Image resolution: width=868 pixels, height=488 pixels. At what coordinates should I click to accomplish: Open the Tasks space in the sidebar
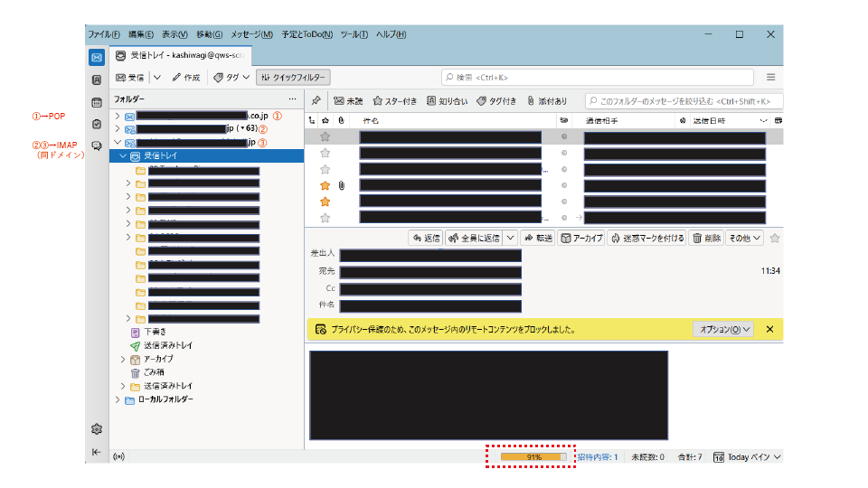tap(97, 124)
